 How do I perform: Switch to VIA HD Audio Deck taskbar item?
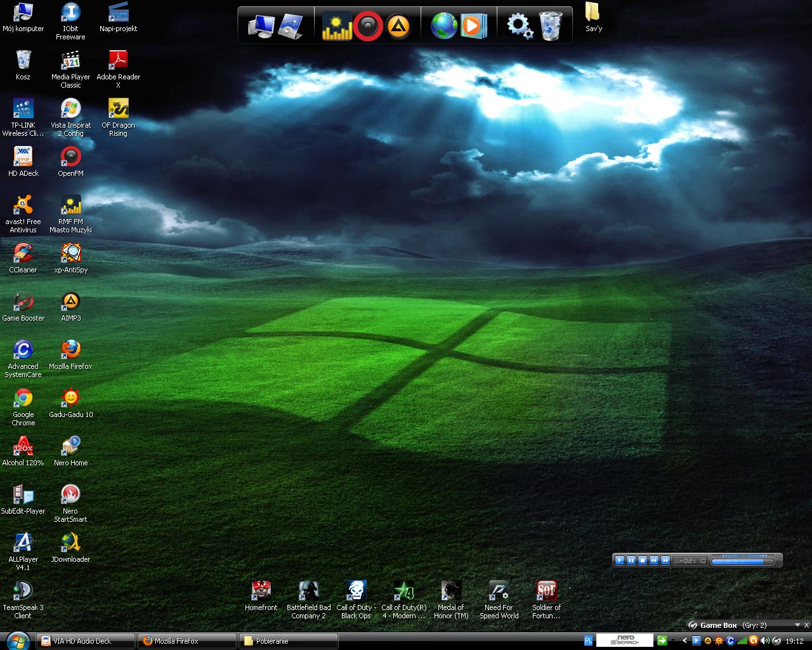coord(86,641)
